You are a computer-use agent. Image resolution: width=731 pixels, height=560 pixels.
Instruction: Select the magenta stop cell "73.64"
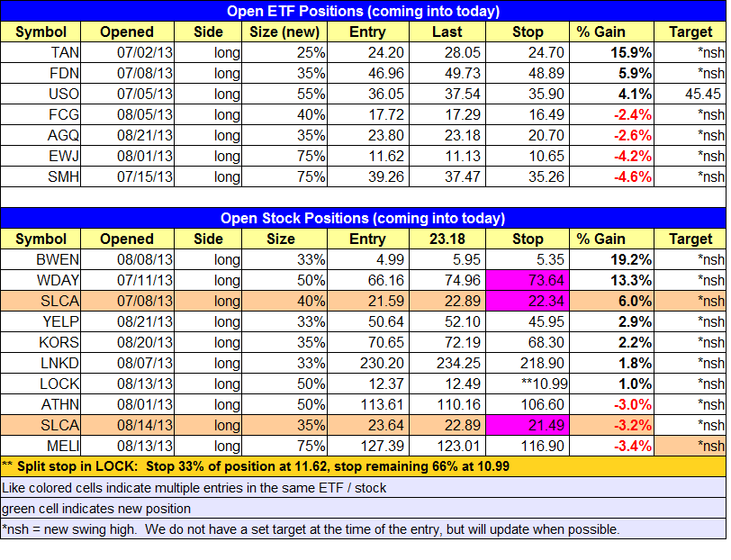coord(528,280)
